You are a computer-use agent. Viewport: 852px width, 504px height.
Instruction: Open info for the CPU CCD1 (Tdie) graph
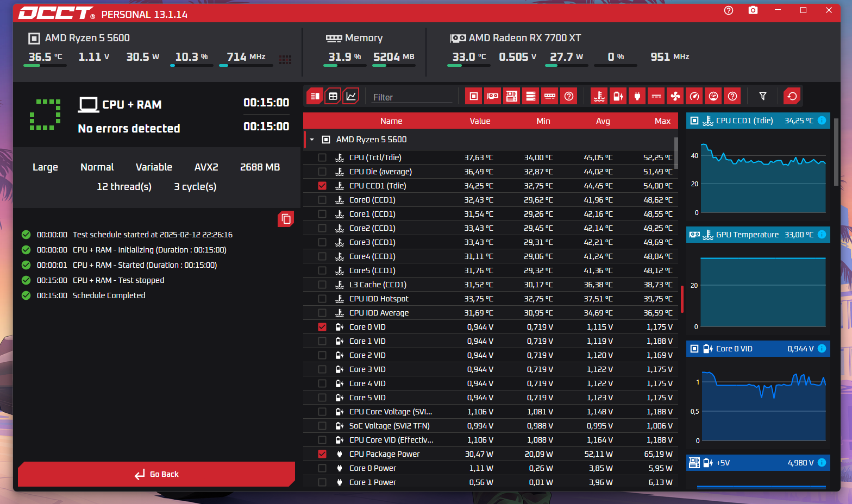point(822,121)
